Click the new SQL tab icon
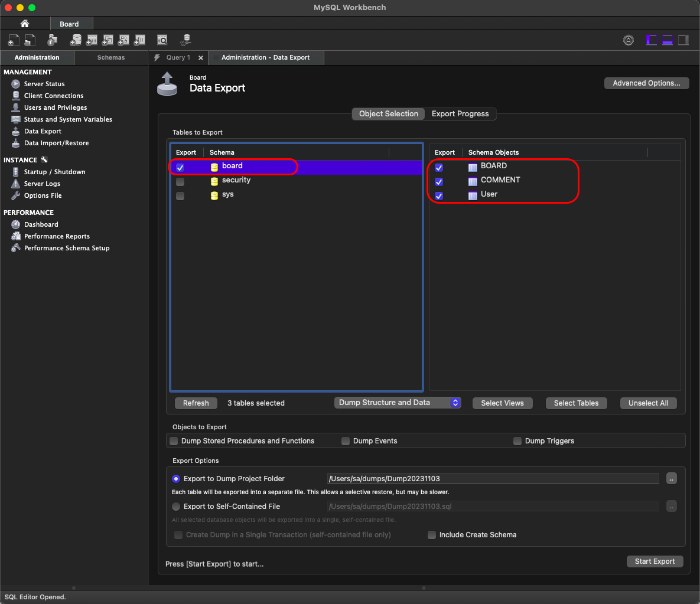The width and height of the screenshot is (700, 604). 14,40
